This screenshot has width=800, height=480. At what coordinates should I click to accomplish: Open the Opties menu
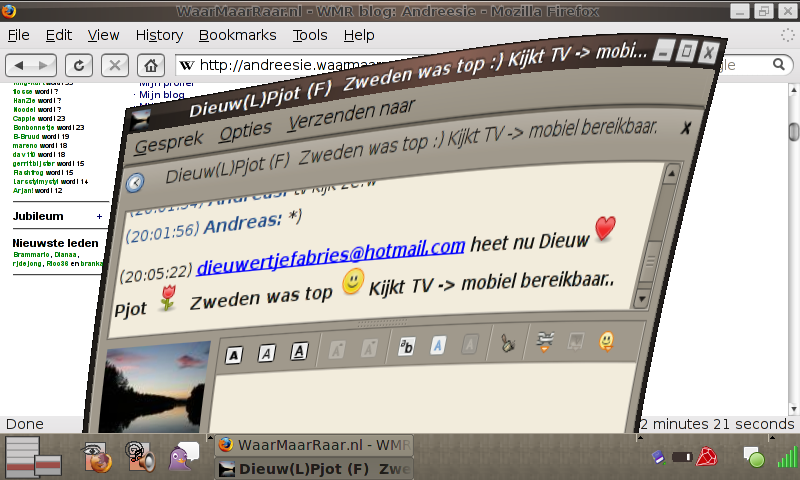[x=245, y=133]
